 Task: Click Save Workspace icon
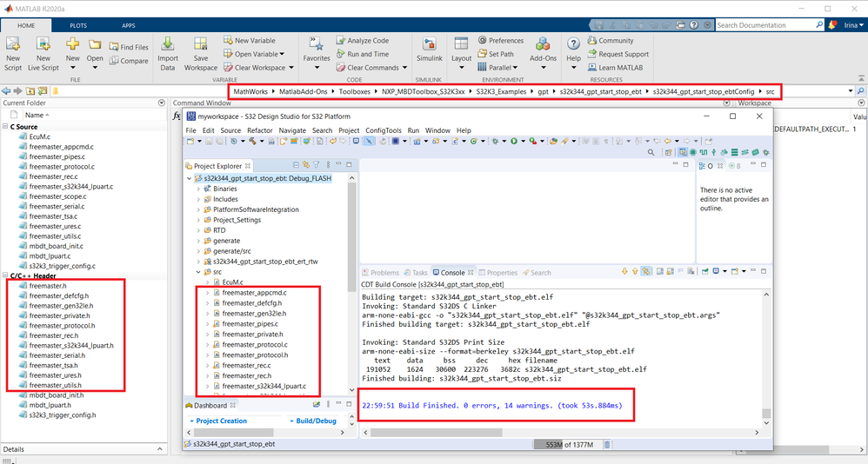[200, 44]
